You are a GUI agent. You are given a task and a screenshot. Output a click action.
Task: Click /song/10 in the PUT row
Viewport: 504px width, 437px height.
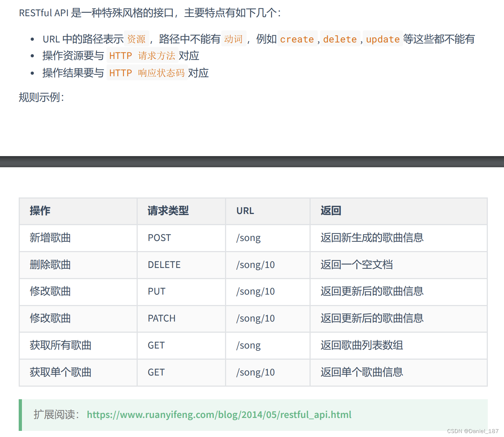pyautogui.click(x=268, y=291)
